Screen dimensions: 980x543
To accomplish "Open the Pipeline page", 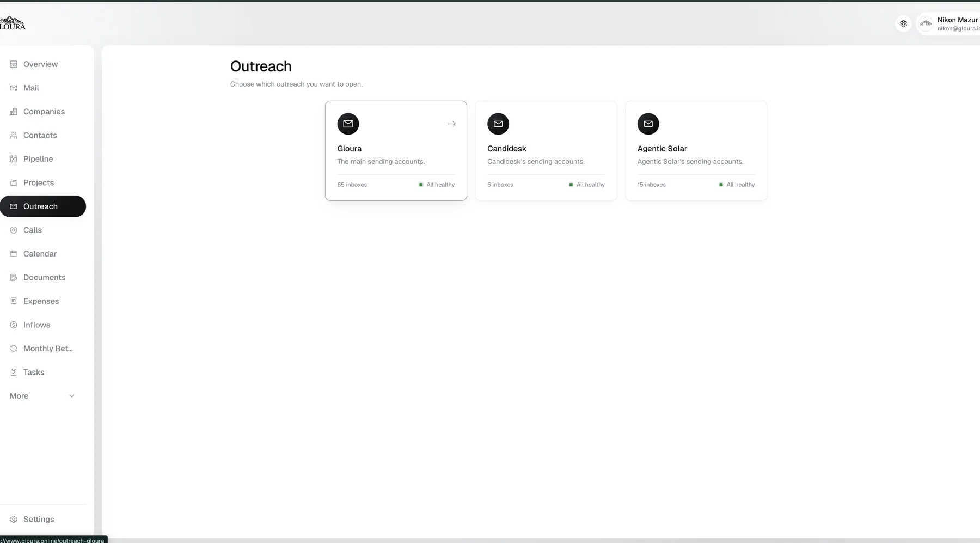I will [43, 159].
